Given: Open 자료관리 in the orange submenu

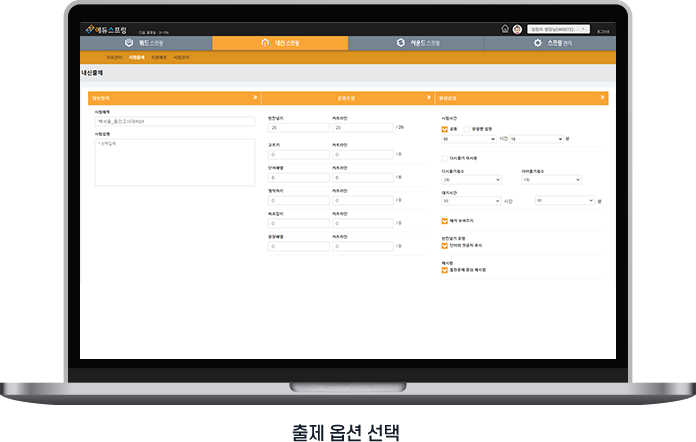Looking at the screenshot, I should click(114, 58).
